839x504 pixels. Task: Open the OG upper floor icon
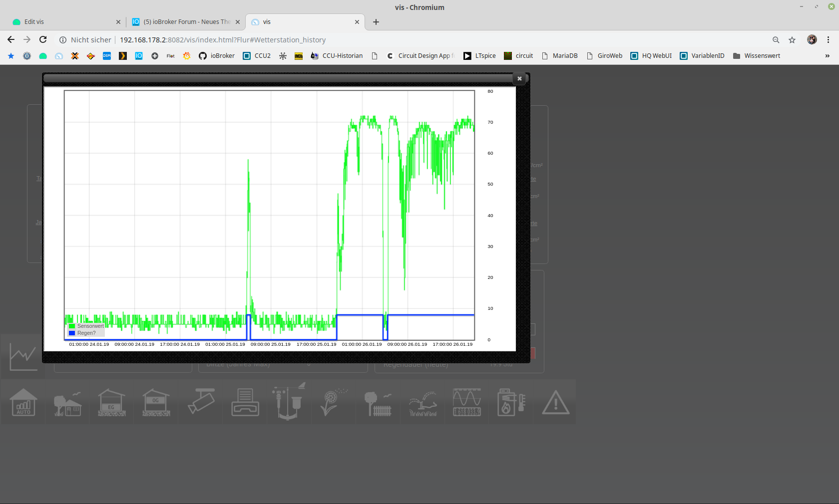[x=156, y=402]
